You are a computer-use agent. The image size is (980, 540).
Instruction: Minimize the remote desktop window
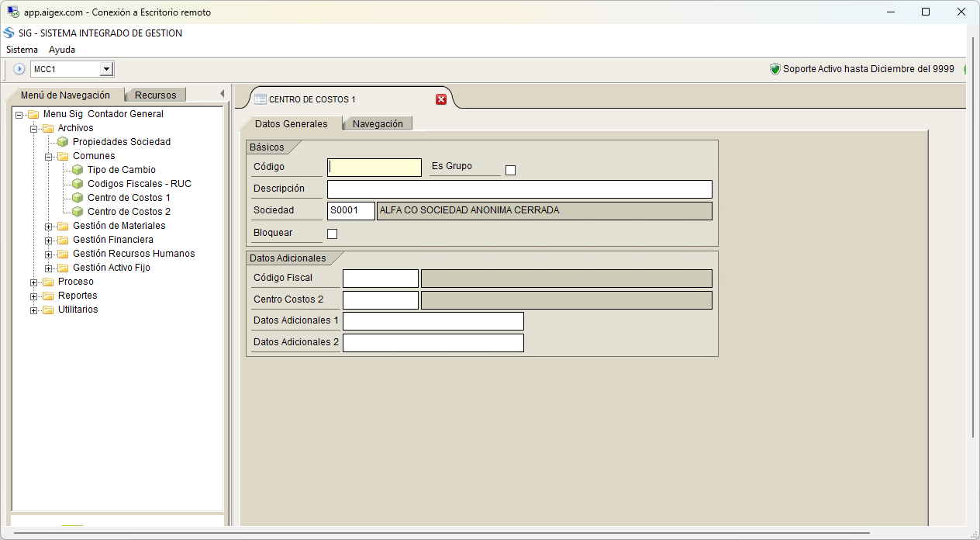890,12
